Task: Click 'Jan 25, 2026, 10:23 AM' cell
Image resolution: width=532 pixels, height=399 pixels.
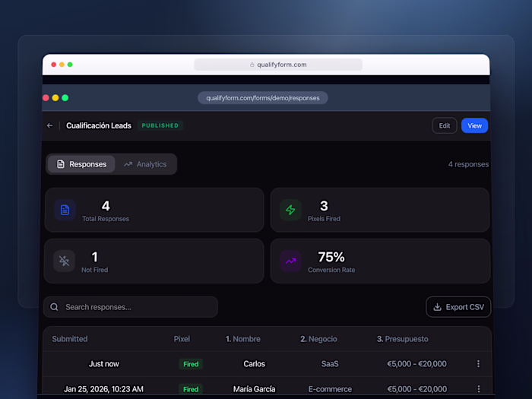Action: tap(103, 389)
